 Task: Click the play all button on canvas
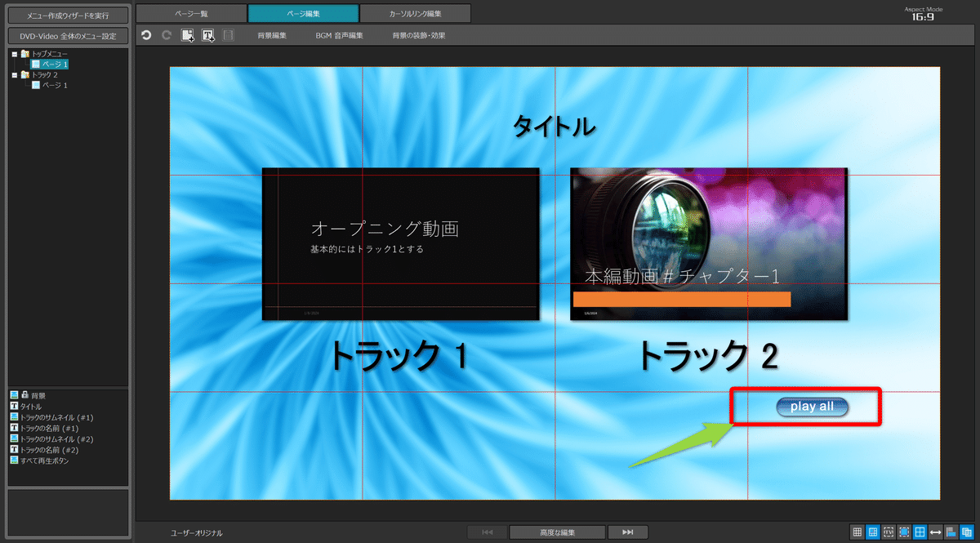(x=813, y=406)
